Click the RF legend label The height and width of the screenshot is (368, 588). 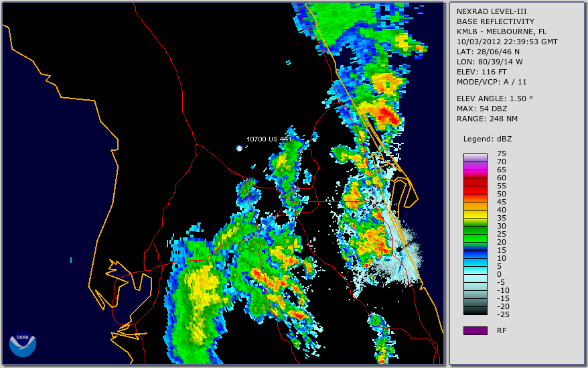[502, 330]
